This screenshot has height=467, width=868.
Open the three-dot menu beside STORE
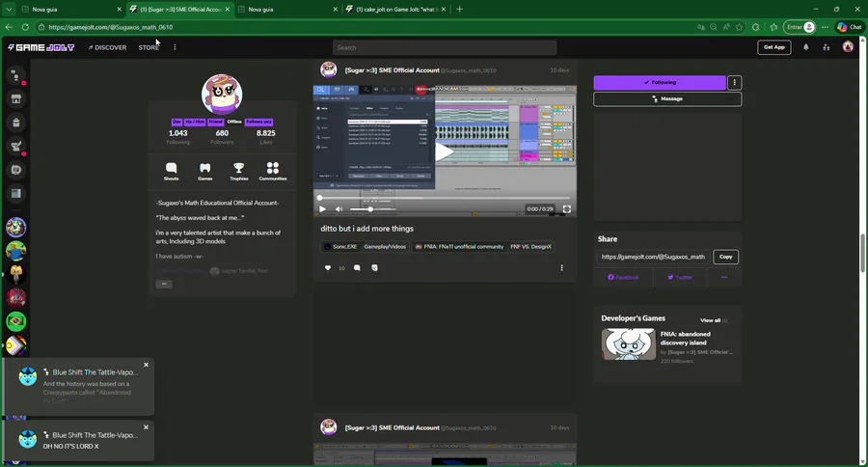175,47
